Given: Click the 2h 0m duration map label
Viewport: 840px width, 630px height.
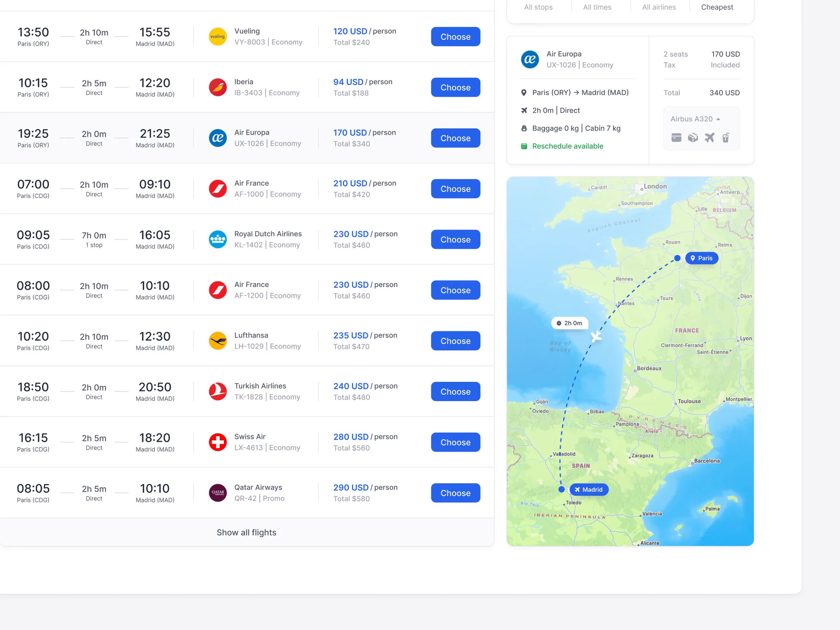Looking at the screenshot, I should pos(570,323).
